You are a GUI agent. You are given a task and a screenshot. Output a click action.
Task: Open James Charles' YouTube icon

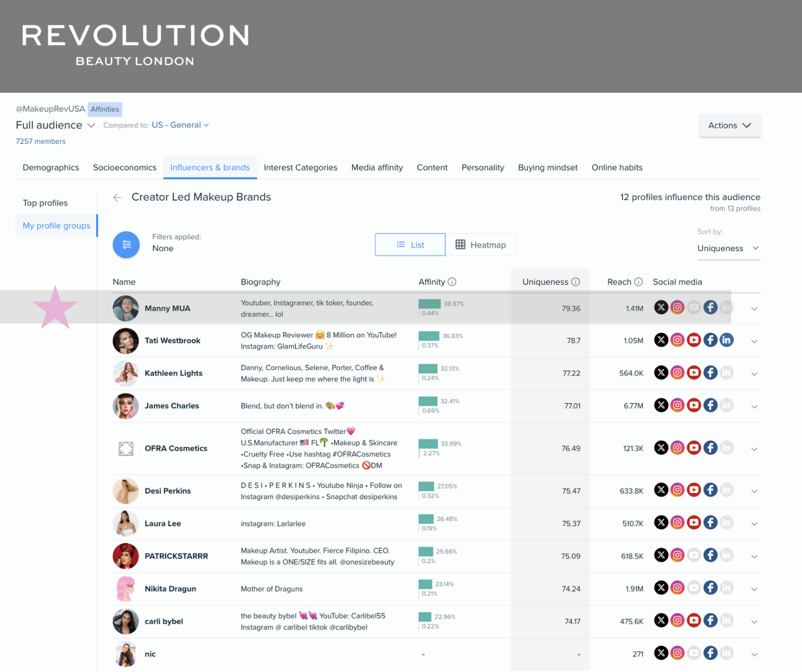pyautogui.click(x=694, y=405)
